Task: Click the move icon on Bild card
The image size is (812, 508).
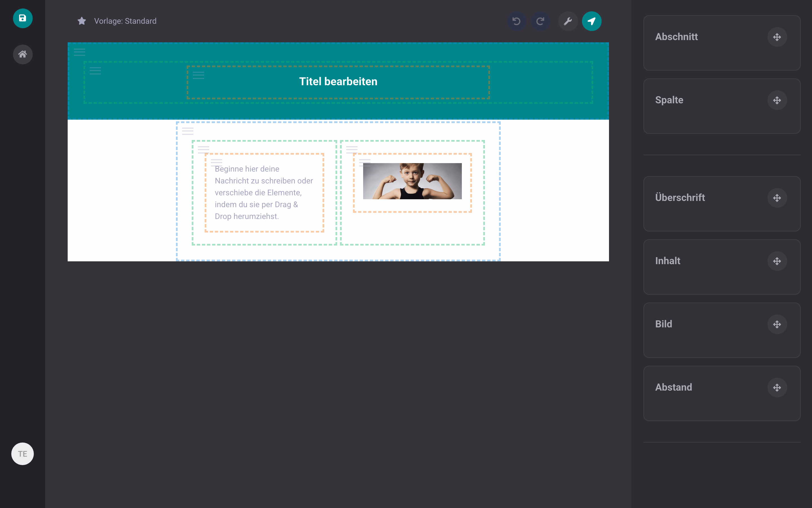Action: click(777, 324)
